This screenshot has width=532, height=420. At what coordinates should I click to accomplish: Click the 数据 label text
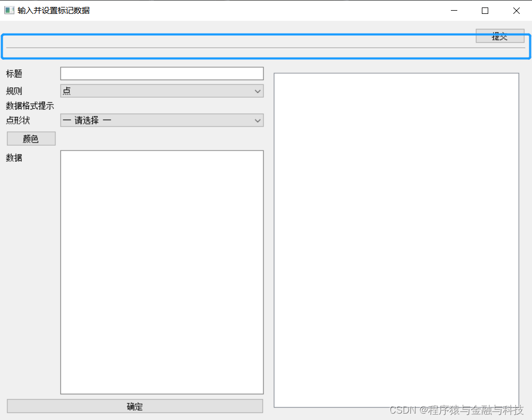coord(14,157)
